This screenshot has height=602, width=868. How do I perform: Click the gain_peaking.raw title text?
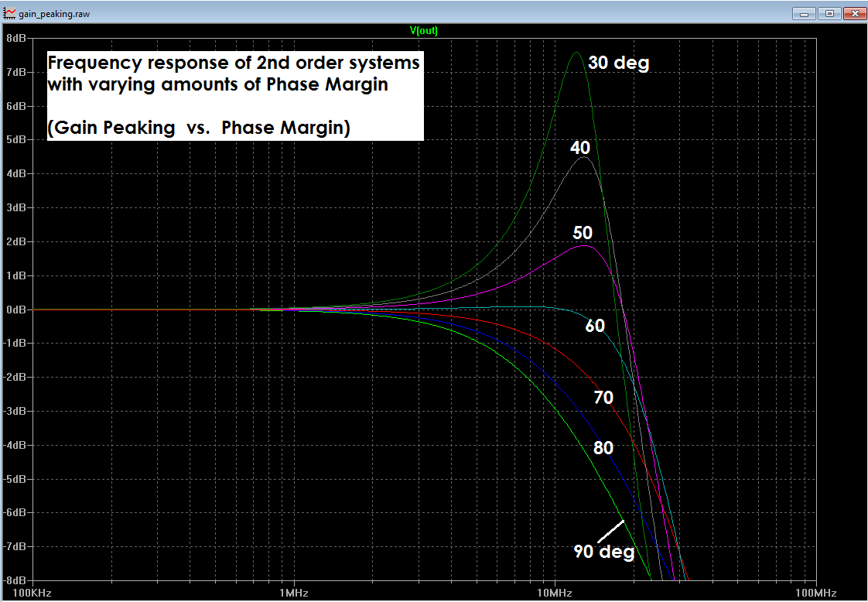(54, 14)
